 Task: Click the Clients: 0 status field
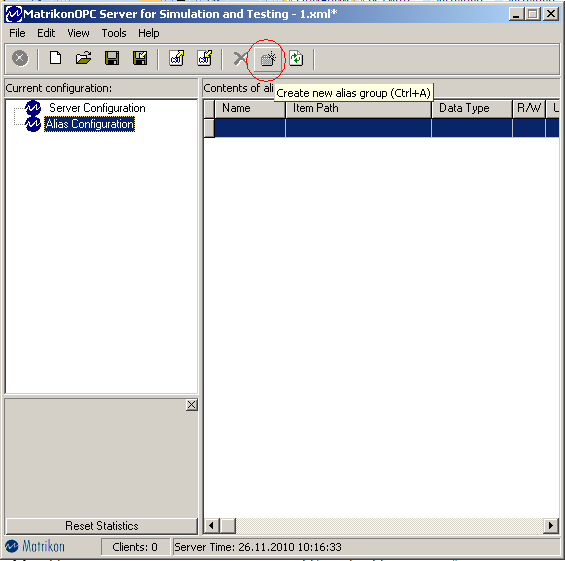click(135, 547)
